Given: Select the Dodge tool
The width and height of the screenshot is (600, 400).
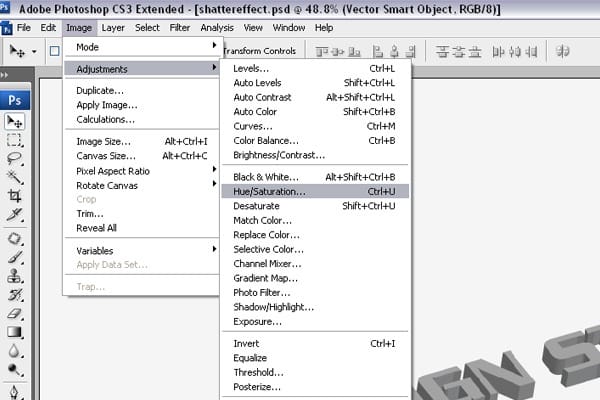Looking at the screenshot, I should point(15,369).
